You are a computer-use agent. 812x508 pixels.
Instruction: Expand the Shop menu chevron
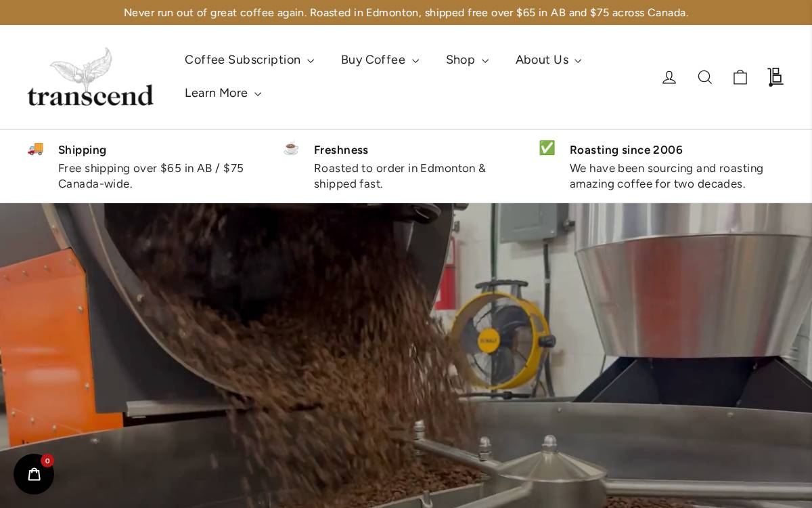click(x=485, y=61)
